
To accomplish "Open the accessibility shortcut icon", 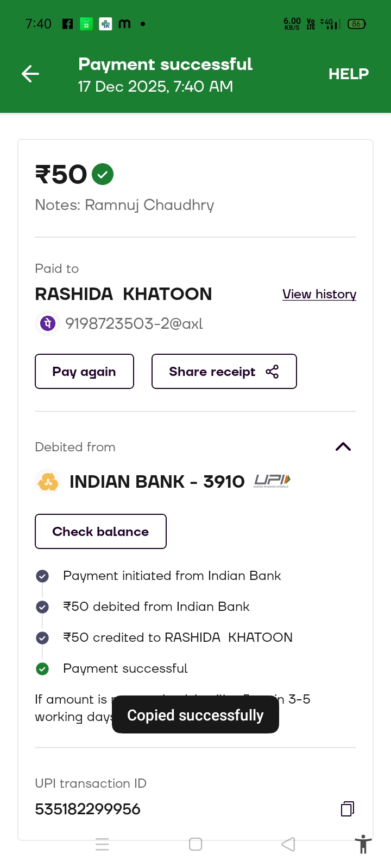I will coord(363,845).
